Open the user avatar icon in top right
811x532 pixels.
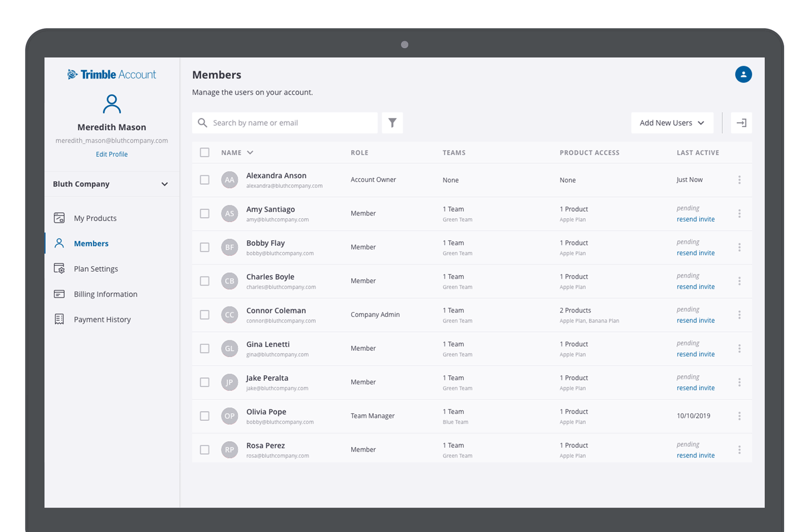click(743, 74)
